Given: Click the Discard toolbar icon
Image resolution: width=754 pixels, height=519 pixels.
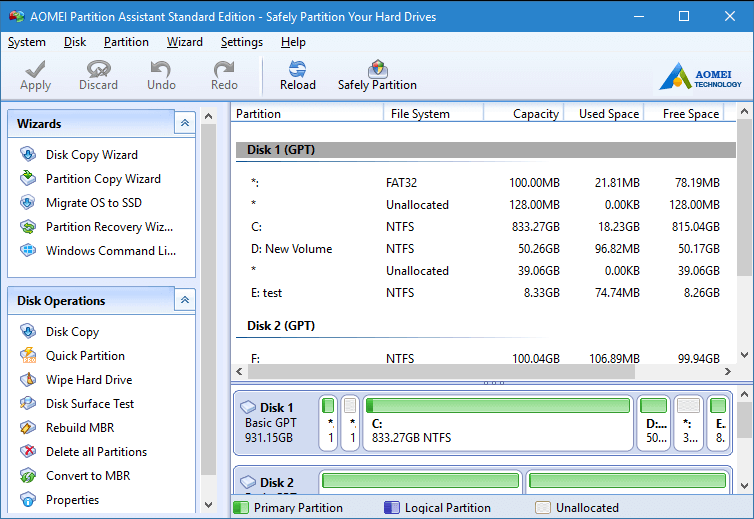Looking at the screenshot, I should (x=99, y=69).
